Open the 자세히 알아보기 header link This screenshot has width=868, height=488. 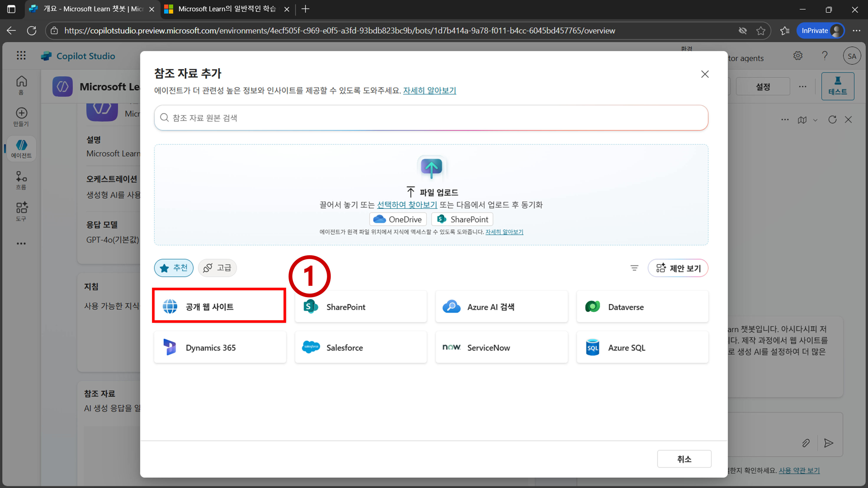tap(429, 90)
